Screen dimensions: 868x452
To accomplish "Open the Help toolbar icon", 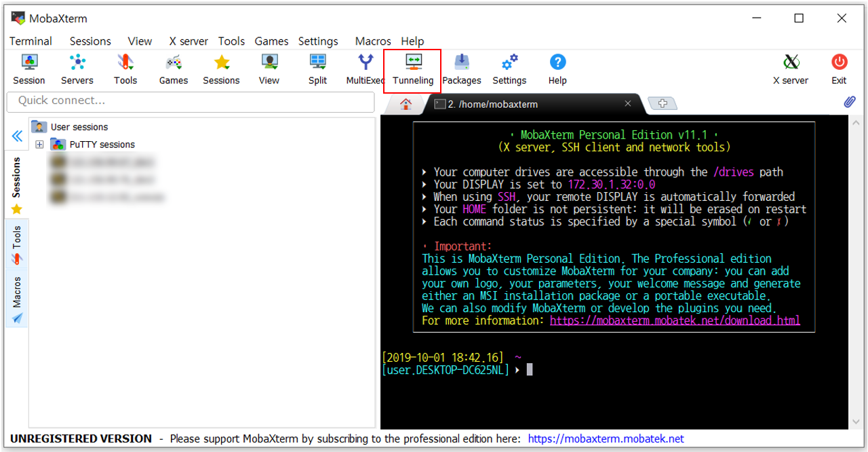I will click(557, 70).
